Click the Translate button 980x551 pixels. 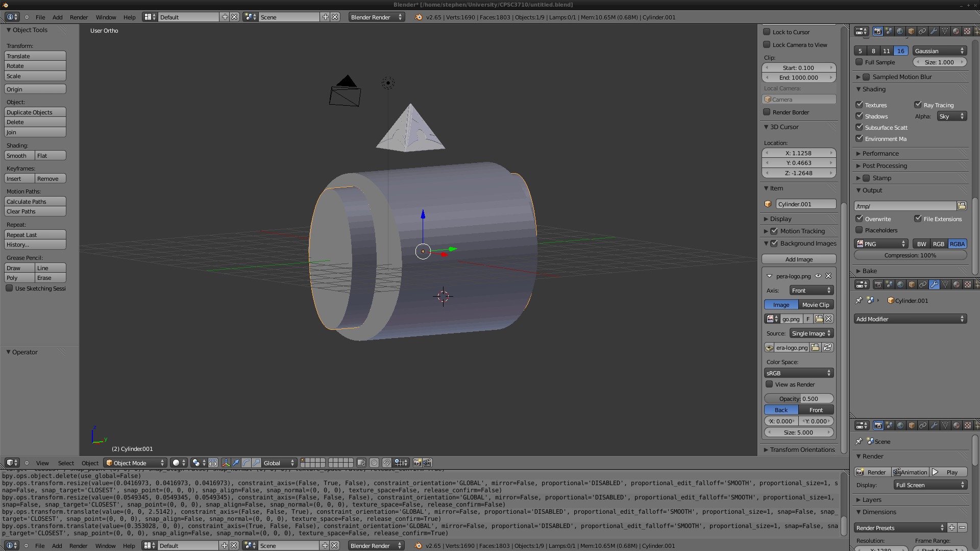pyautogui.click(x=35, y=56)
